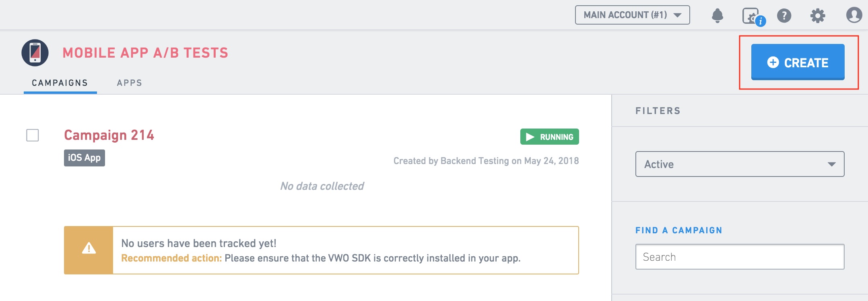Click the Create button
This screenshot has height=301, width=868.
pos(798,62)
